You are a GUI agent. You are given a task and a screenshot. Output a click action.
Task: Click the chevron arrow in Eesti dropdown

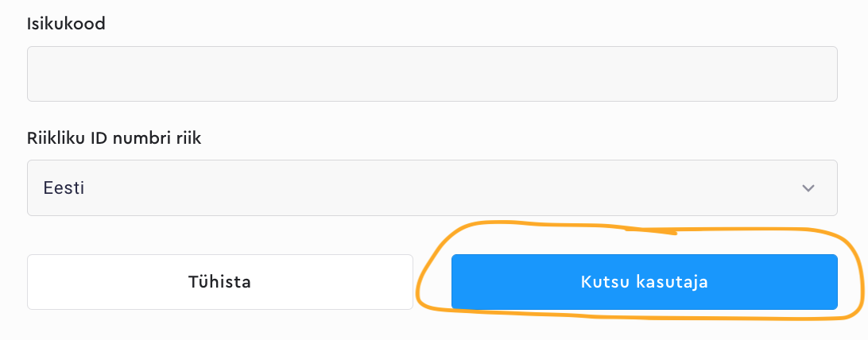[x=808, y=188]
